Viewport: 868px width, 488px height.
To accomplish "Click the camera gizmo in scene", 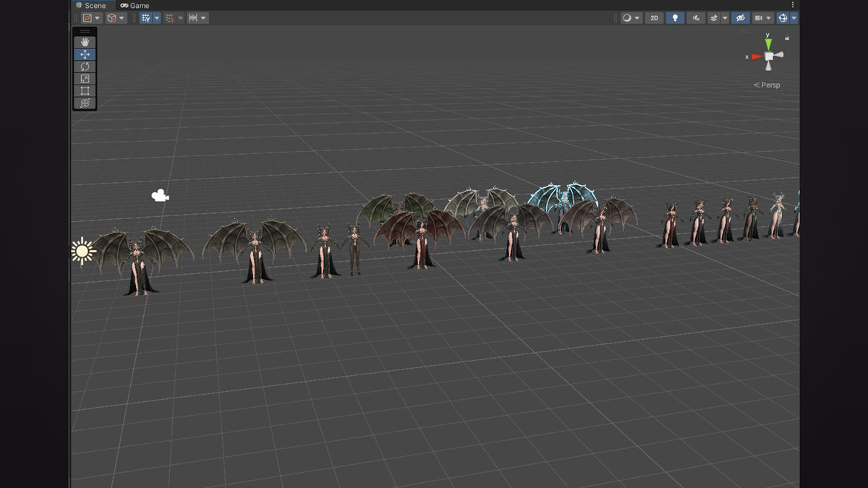I will point(160,195).
